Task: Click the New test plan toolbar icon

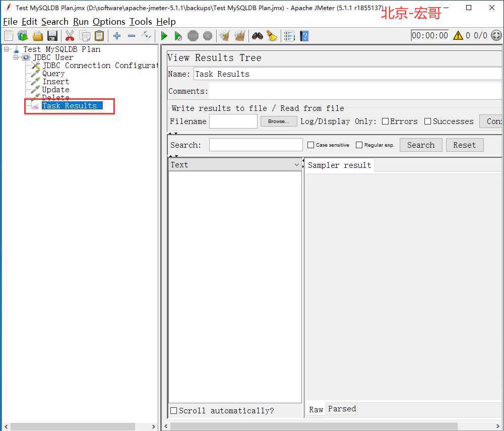Action: pyautogui.click(x=9, y=36)
